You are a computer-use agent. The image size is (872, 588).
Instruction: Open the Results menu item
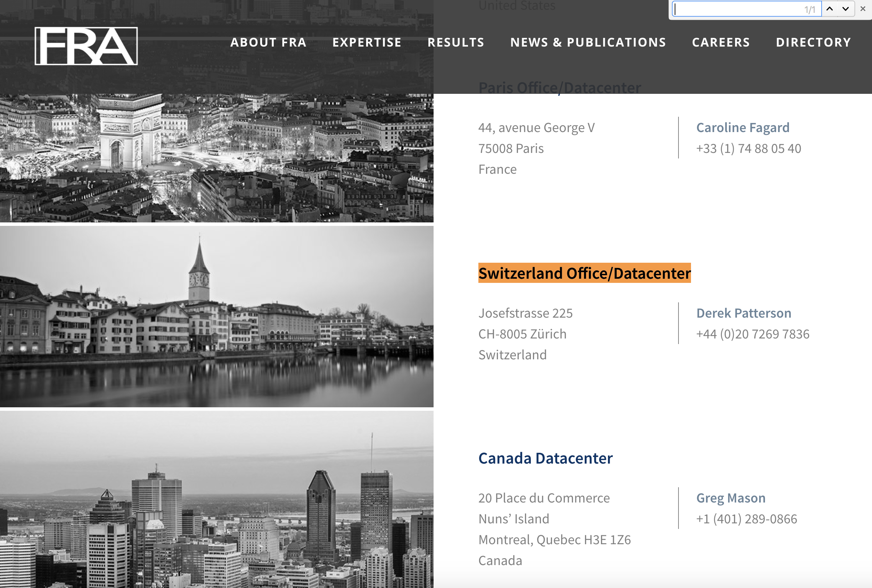(x=455, y=42)
